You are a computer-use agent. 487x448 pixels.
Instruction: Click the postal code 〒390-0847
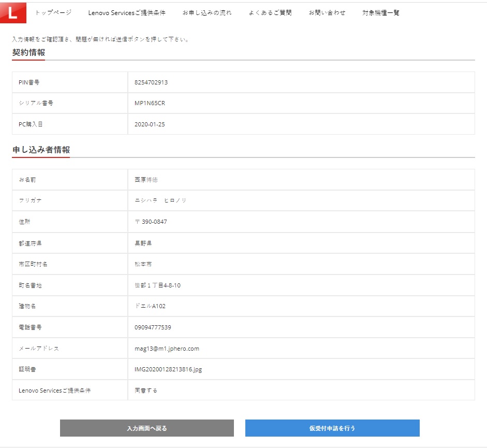pyautogui.click(x=151, y=222)
